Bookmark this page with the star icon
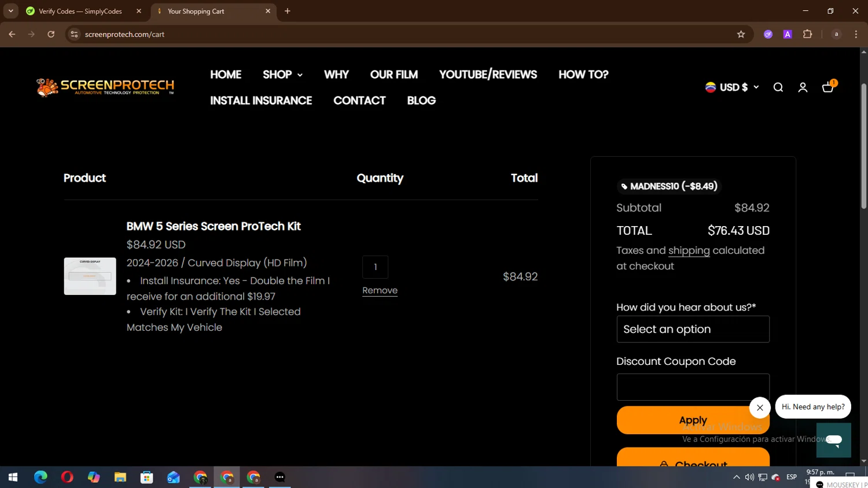The image size is (868, 488). click(741, 34)
